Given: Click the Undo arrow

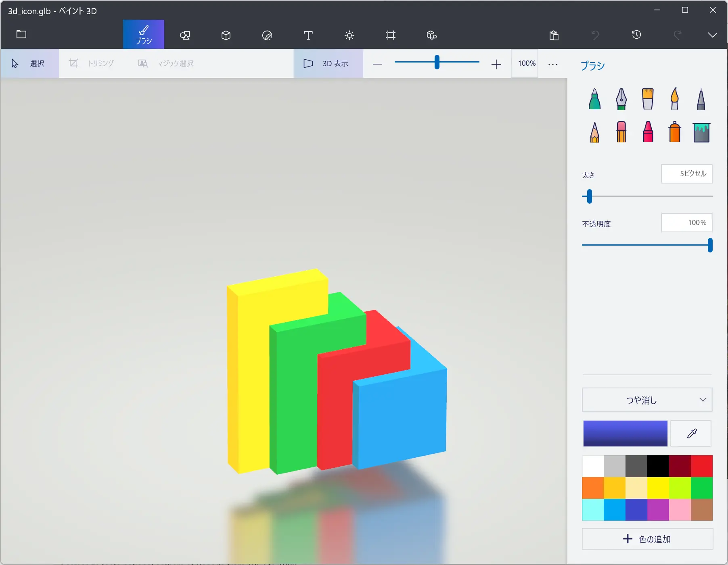Looking at the screenshot, I should 595,35.
